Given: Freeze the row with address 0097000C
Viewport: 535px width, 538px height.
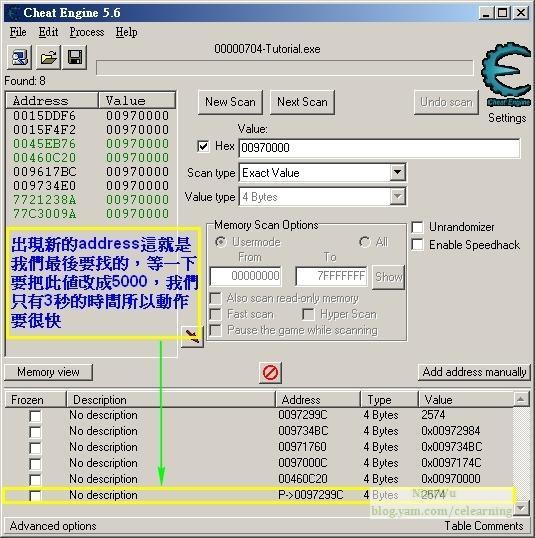Looking at the screenshot, I should coord(35,464).
